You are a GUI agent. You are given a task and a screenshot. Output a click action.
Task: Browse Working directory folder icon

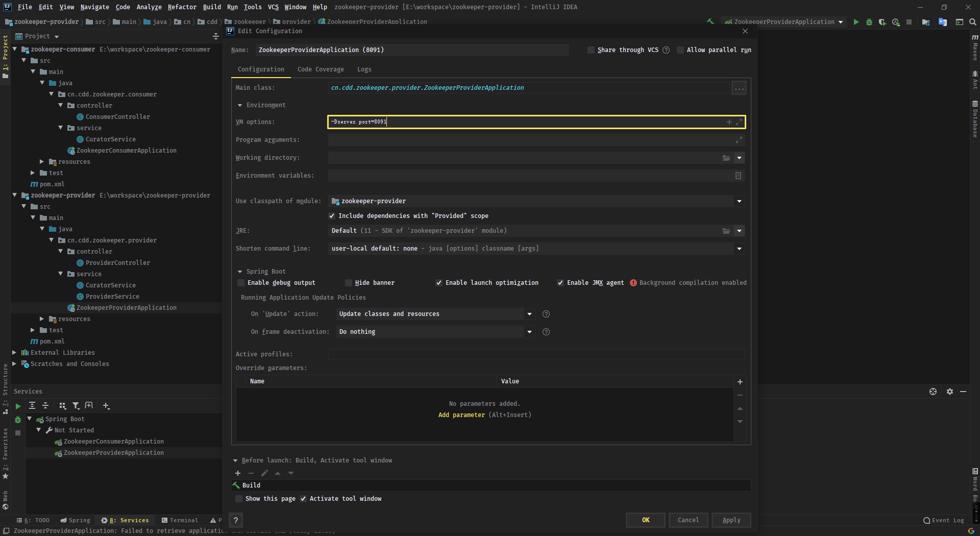(726, 158)
